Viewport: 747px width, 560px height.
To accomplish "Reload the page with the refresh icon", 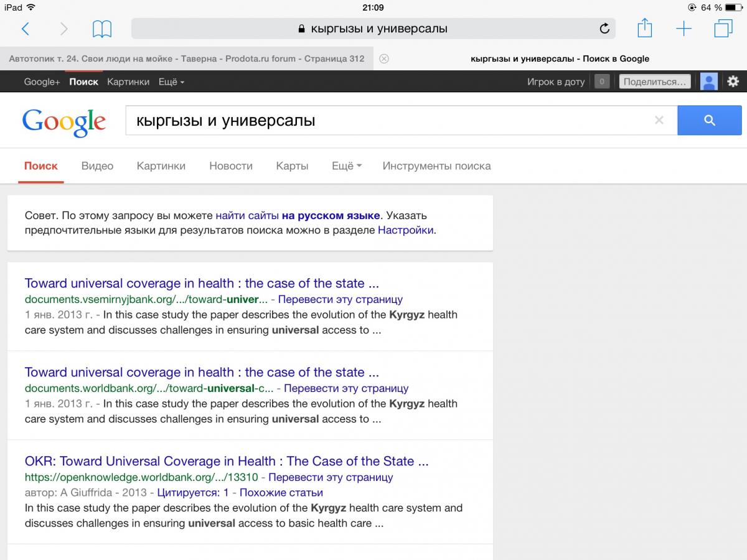I will [604, 29].
